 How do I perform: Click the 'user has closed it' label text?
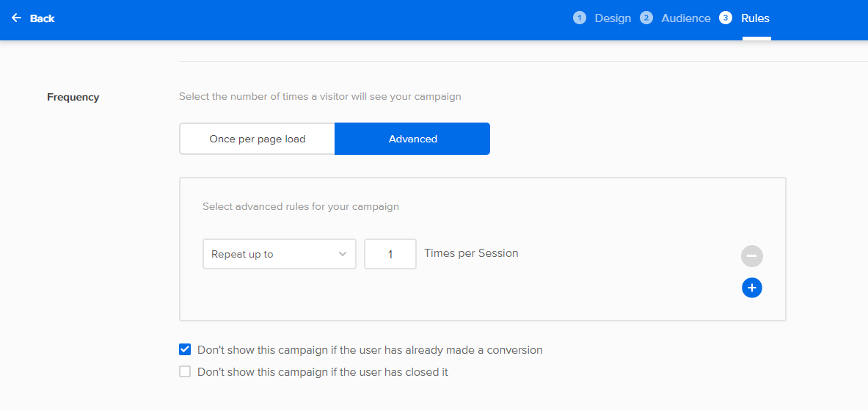tap(323, 372)
